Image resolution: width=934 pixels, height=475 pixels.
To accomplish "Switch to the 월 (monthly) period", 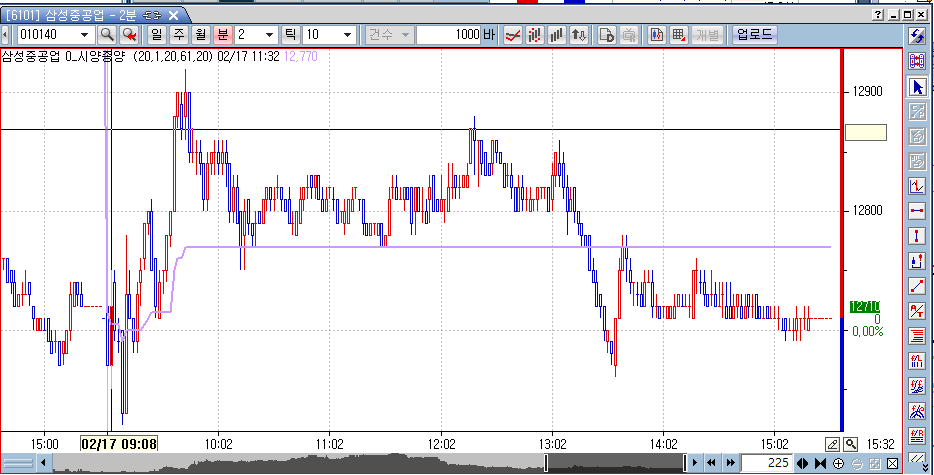I will (x=201, y=35).
